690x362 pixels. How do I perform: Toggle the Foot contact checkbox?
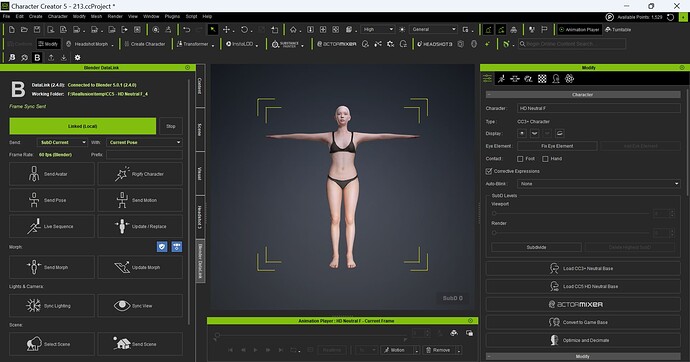click(520, 159)
